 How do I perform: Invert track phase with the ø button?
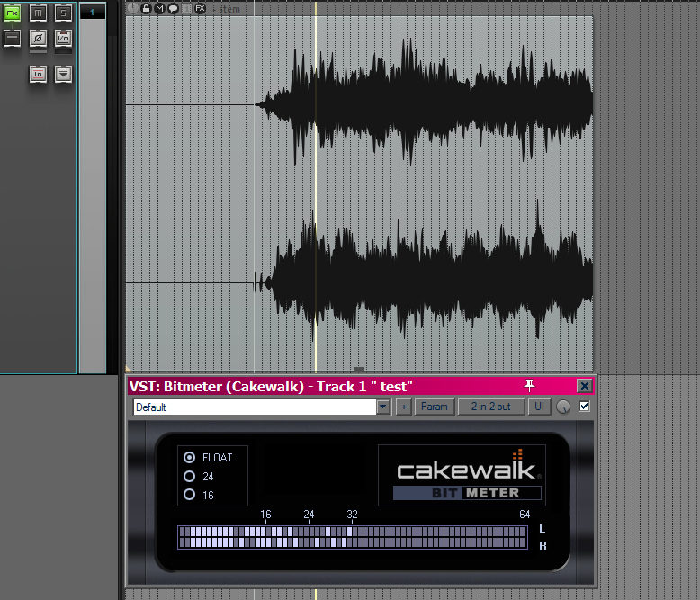point(38,39)
